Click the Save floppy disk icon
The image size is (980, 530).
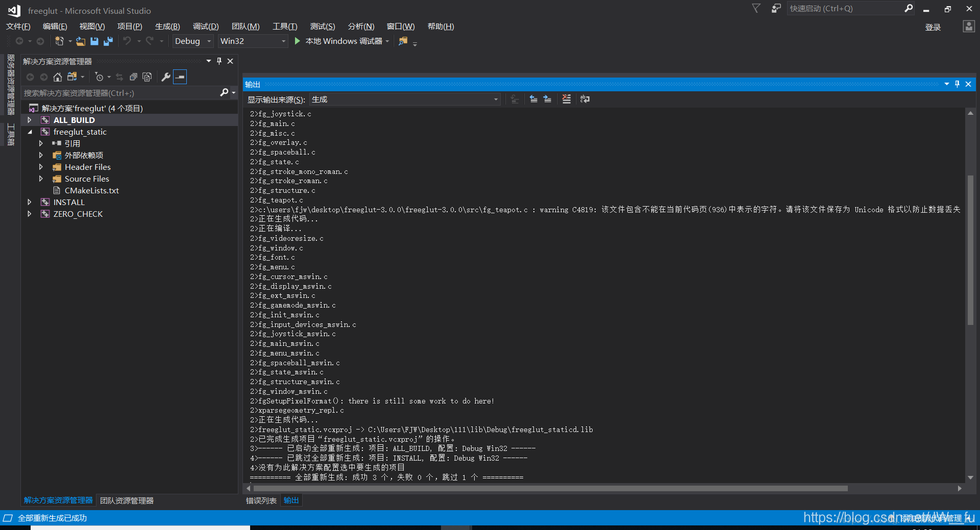tap(94, 41)
